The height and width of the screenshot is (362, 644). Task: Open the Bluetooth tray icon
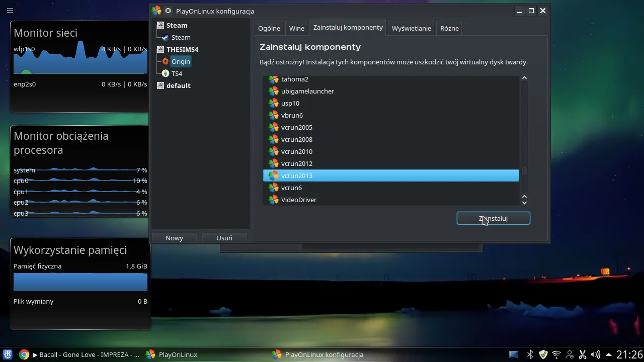(530, 354)
